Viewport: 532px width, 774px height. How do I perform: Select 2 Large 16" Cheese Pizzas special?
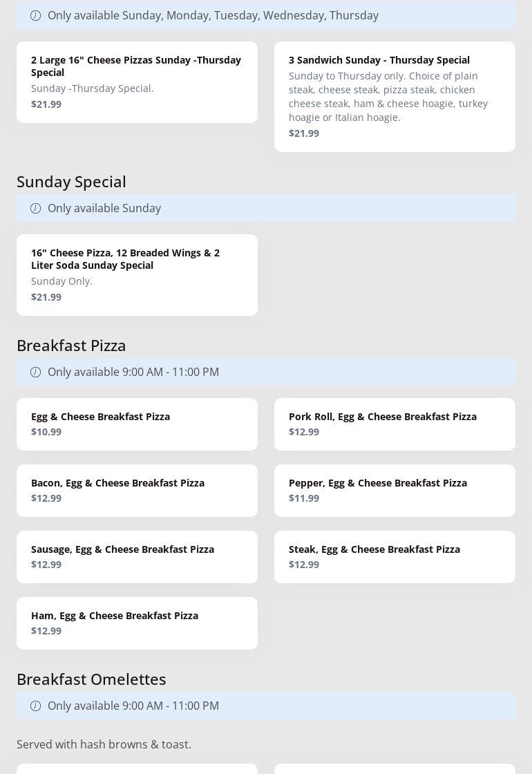click(x=137, y=82)
